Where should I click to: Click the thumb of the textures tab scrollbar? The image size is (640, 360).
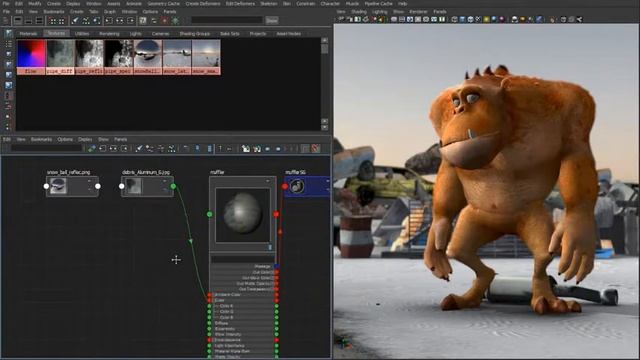pos(324,49)
